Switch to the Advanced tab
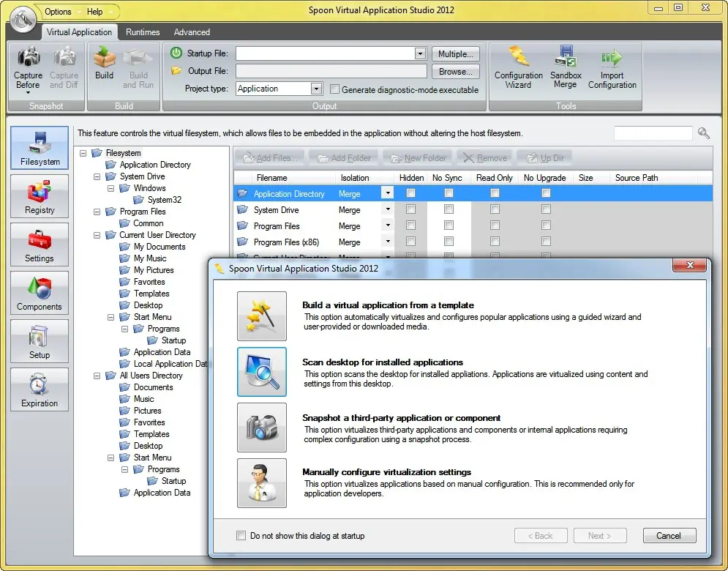The image size is (728, 571). tap(192, 32)
